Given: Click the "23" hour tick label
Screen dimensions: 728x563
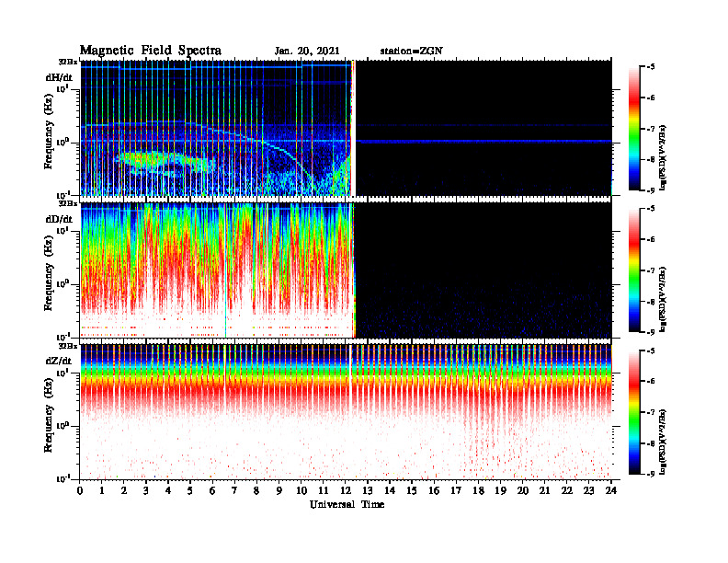Looking at the screenshot, I should click(589, 491).
